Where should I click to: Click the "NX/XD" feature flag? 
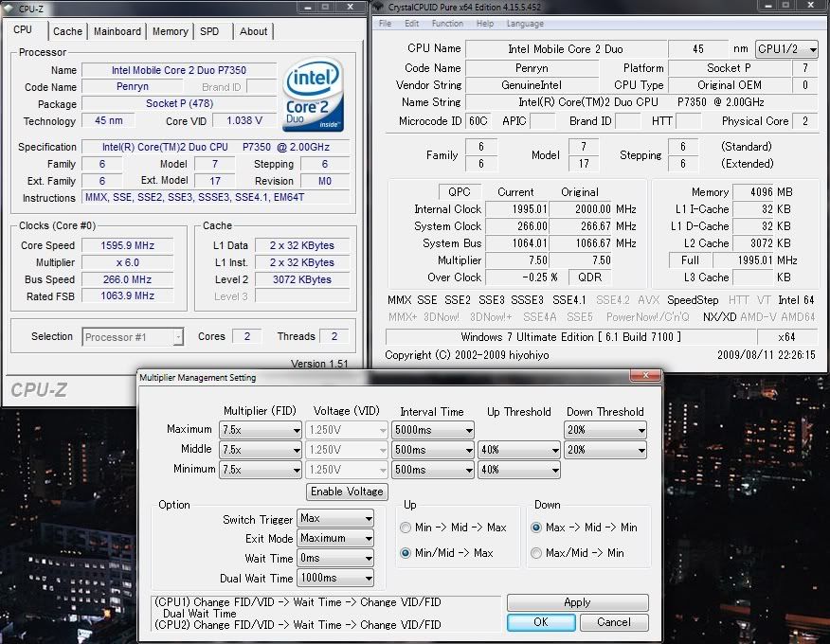719,317
